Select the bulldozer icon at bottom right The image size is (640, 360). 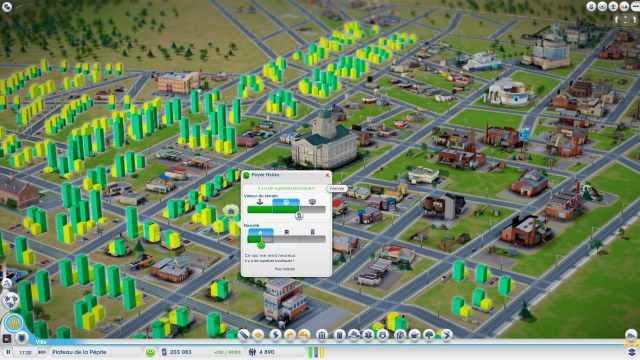tap(631, 336)
